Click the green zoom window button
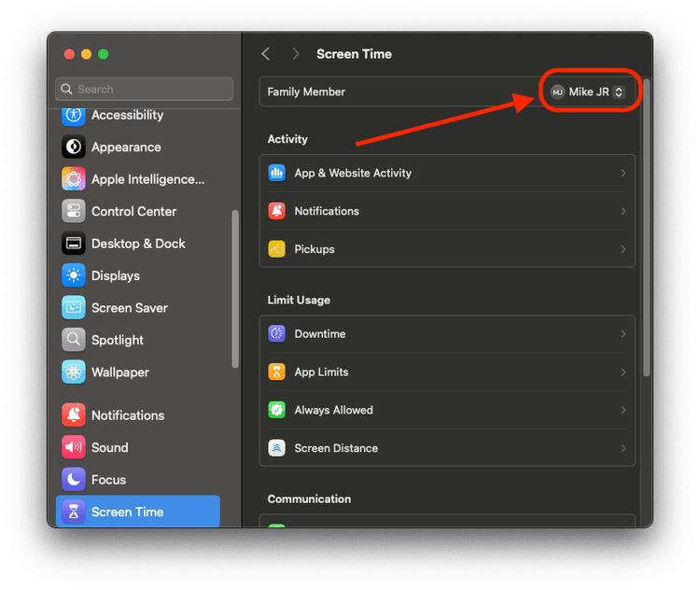Screen dimensions: 700x590 103,54
